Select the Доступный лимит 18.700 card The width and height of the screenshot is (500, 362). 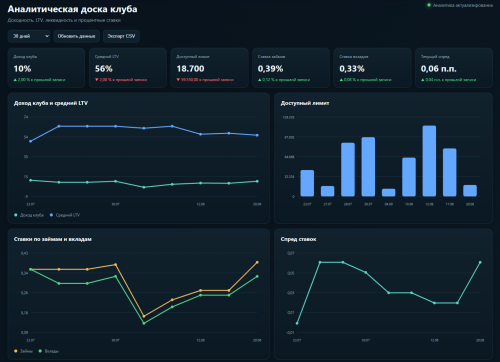coord(209,68)
